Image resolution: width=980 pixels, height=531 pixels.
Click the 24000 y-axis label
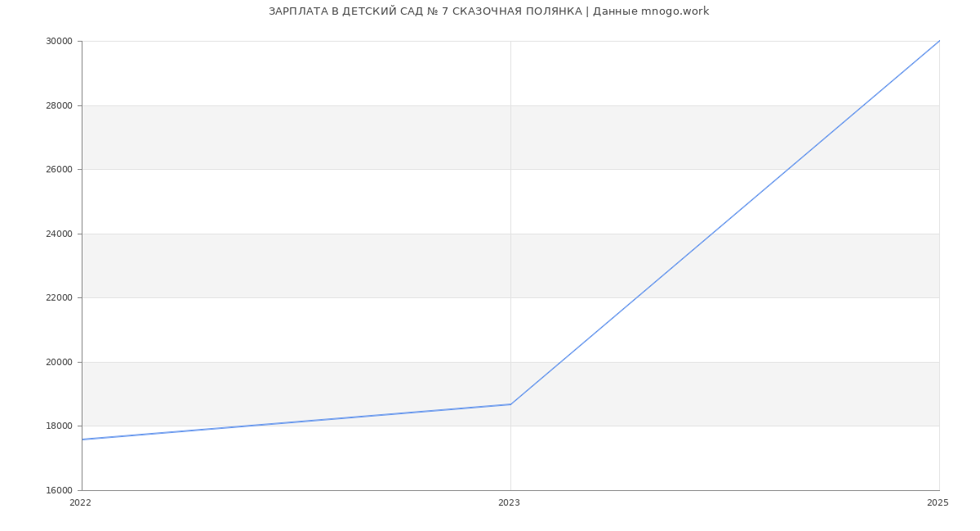coord(60,234)
